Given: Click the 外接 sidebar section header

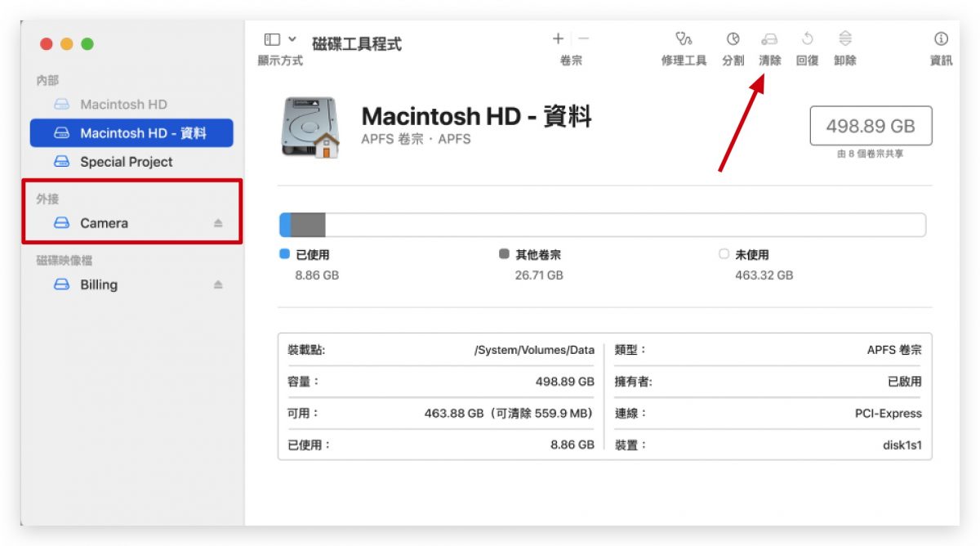Looking at the screenshot, I should point(47,199).
